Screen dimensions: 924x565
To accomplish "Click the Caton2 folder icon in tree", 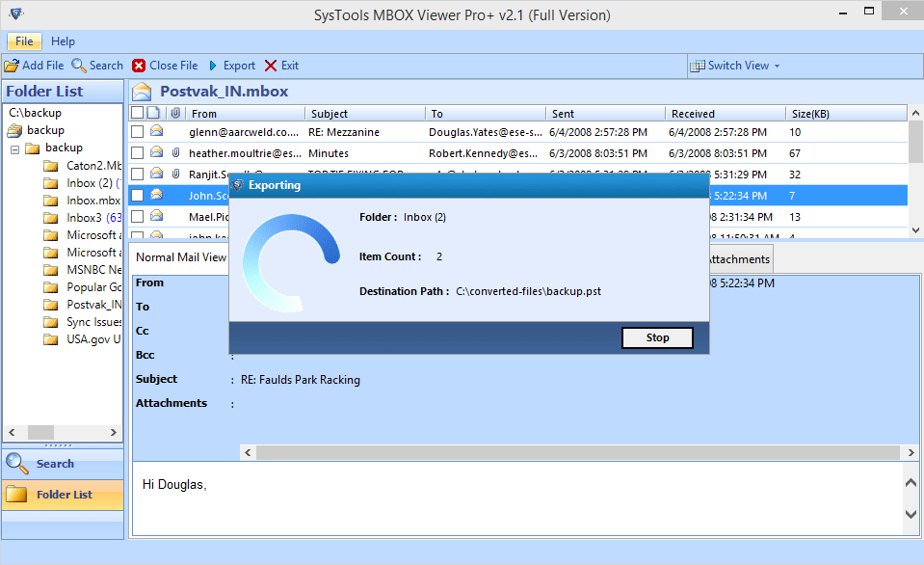I will click(x=51, y=166).
